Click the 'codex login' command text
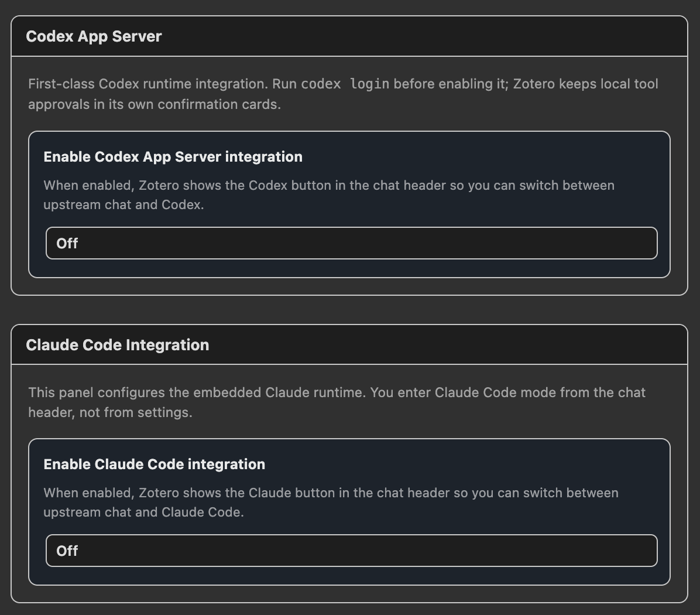700x615 pixels. click(x=345, y=84)
